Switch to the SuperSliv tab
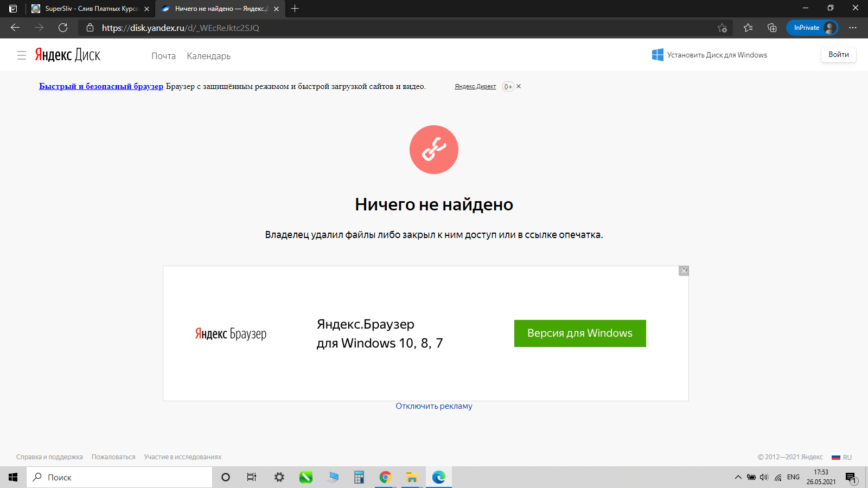This screenshot has height=488, width=868. (x=90, y=9)
